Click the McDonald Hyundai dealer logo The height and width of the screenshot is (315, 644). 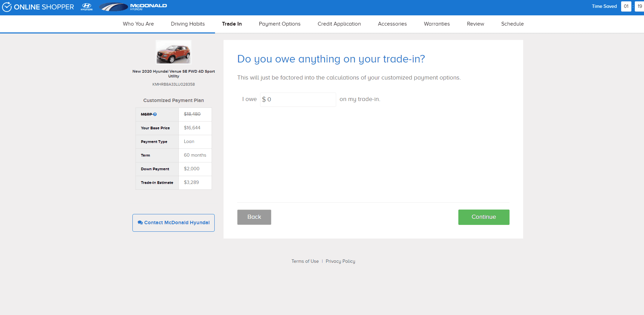point(133,7)
